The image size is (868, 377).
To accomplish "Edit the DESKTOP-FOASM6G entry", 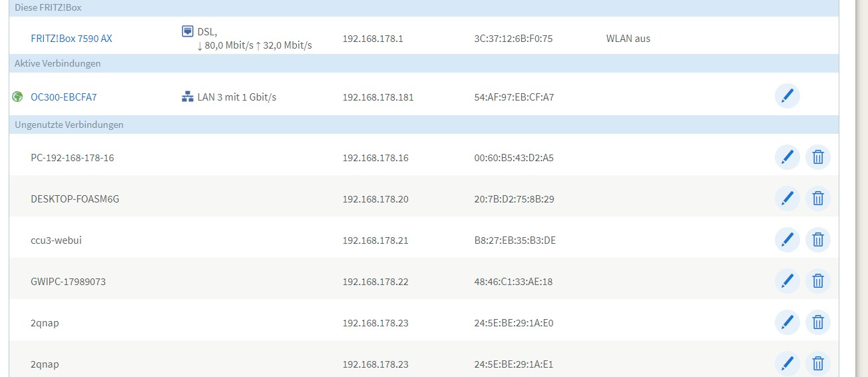I will 787,198.
